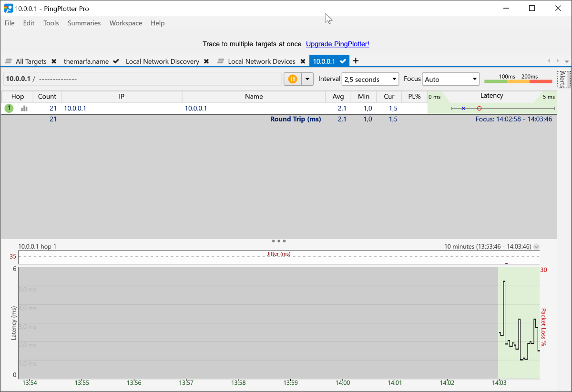The width and height of the screenshot is (572, 392).
Task: Open the Help menu
Action: click(x=157, y=23)
